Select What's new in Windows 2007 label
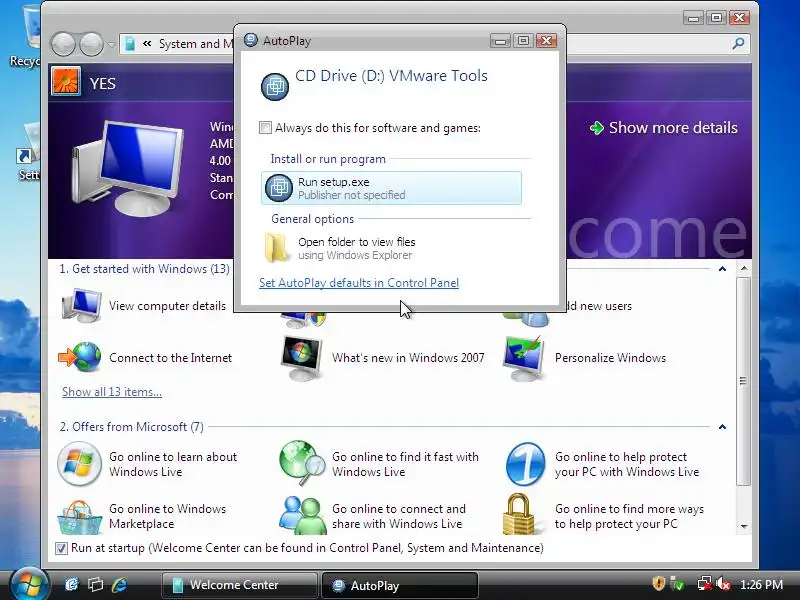This screenshot has width=800, height=600. [408, 358]
